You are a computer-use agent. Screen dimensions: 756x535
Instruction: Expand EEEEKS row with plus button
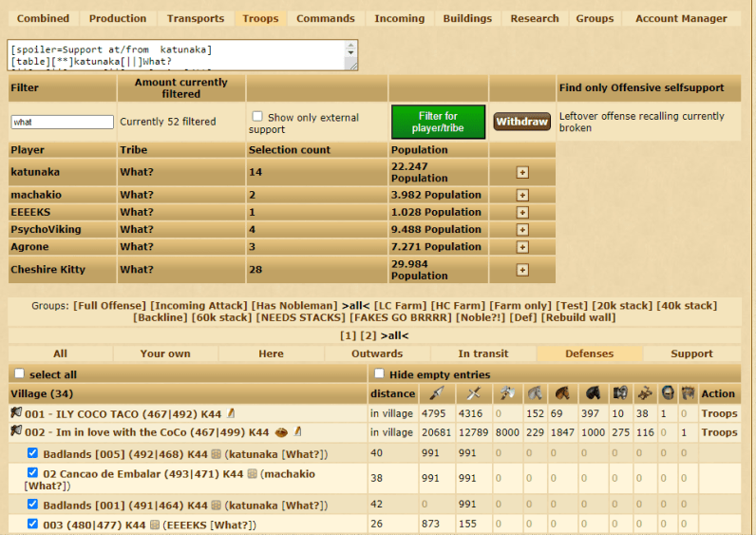[522, 212]
